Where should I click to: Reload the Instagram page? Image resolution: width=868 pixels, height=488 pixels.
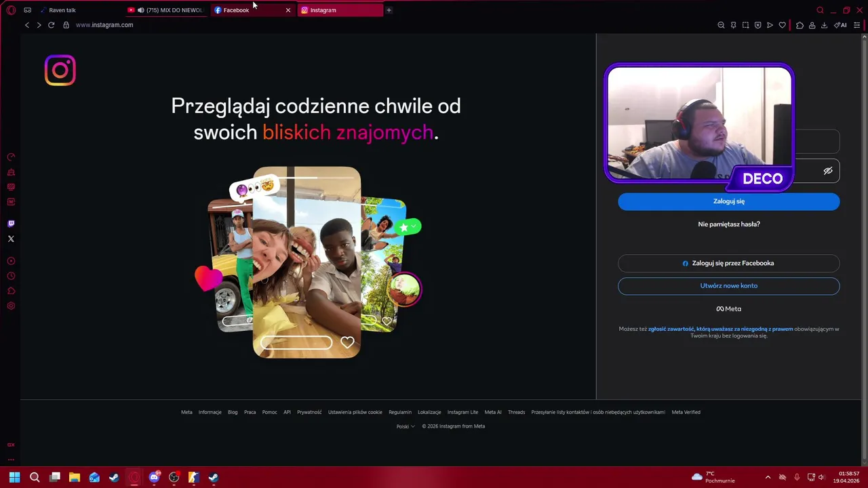(51, 25)
